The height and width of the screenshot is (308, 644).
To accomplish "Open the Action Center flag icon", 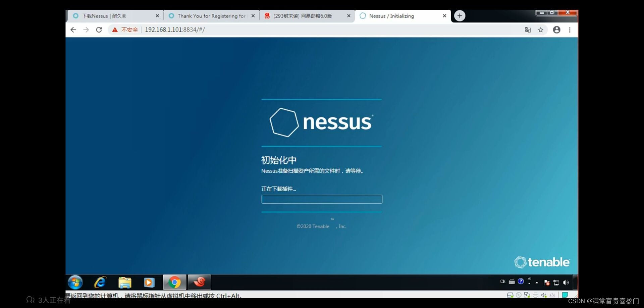I will 546,283.
